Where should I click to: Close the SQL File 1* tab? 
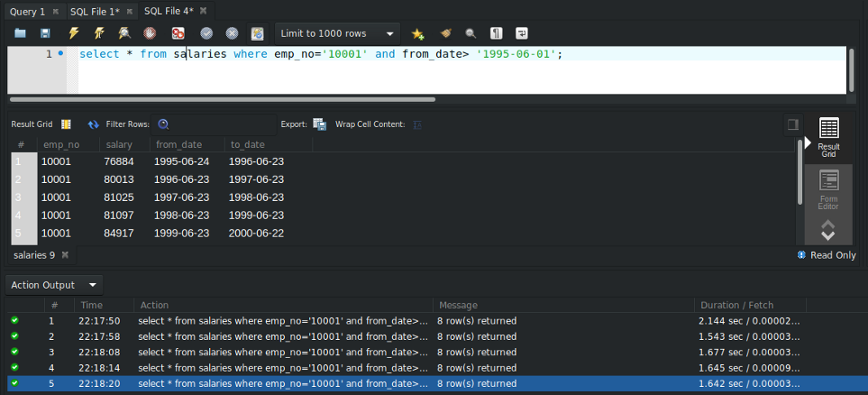[129, 11]
